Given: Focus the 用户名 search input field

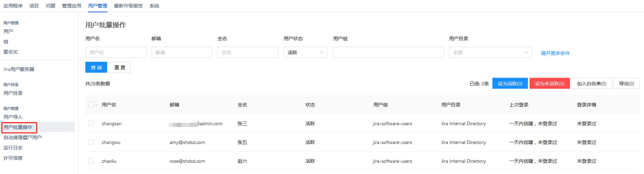Looking at the screenshot, I should click(x=116, y=52).
